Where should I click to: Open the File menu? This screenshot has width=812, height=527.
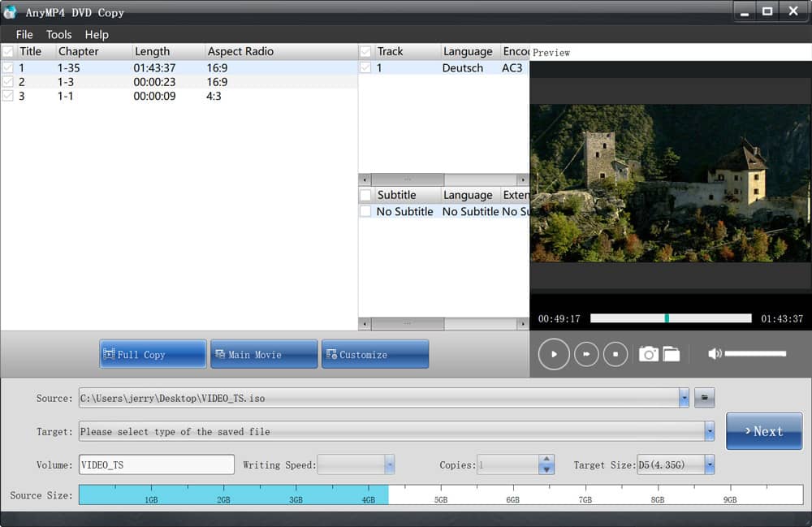coord(24,34)
